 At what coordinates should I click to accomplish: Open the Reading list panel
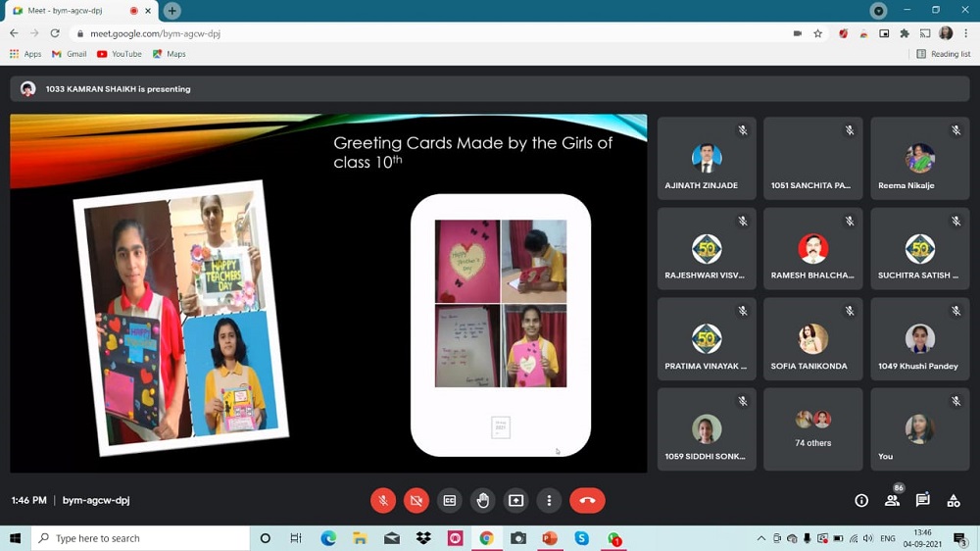943,54
